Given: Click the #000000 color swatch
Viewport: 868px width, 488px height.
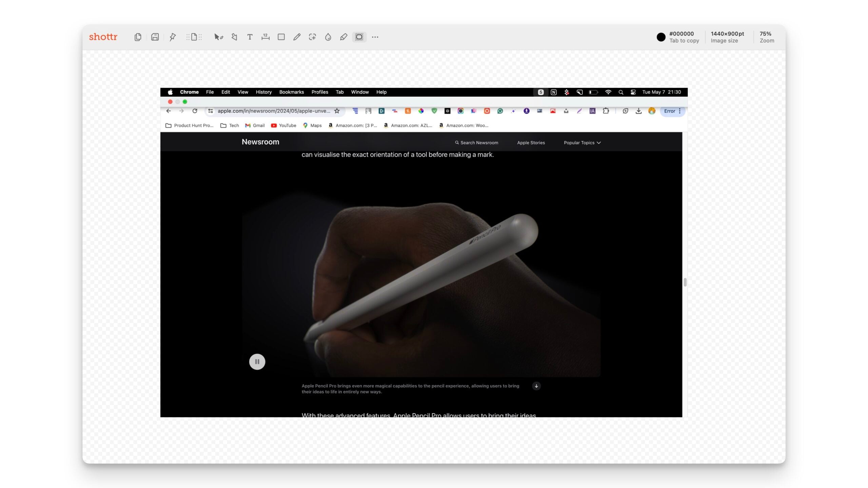Looking at the screenshot, I should click(660, 37).
